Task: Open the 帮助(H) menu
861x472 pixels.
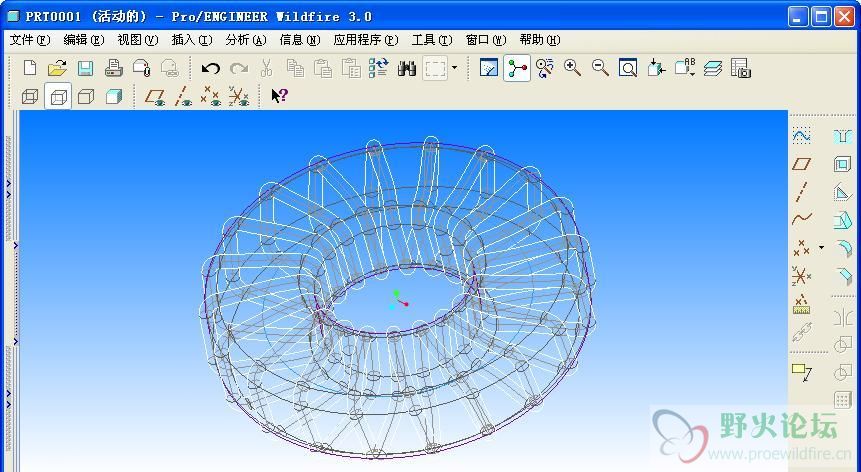Action: [x=539, y=40]
